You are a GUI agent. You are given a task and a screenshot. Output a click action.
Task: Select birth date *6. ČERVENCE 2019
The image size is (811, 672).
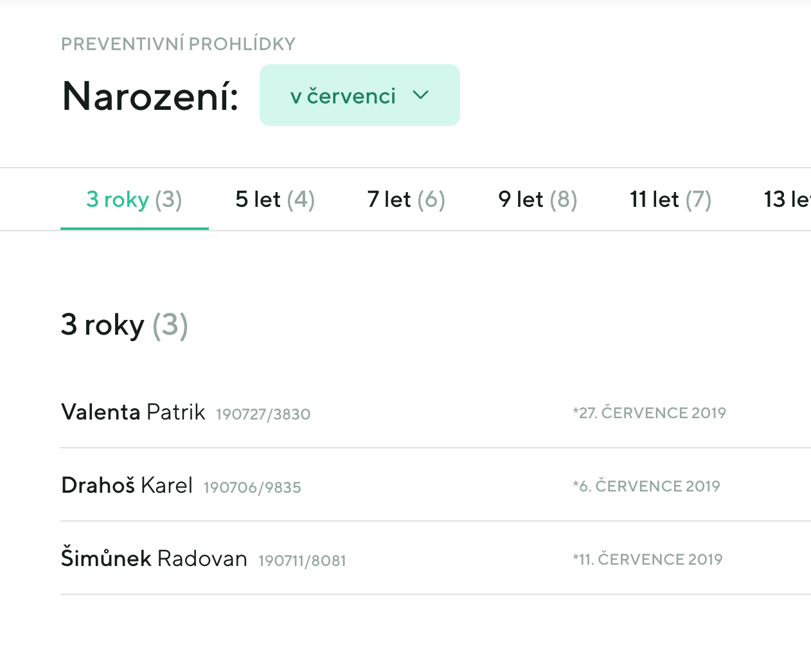646,486
